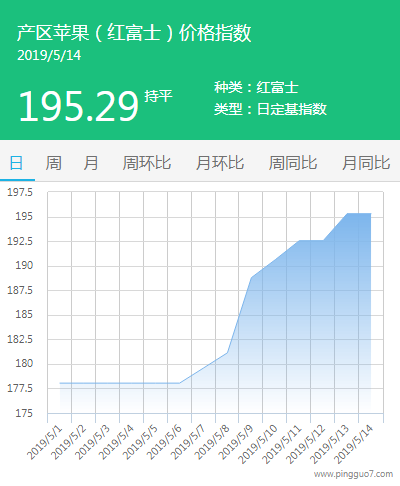The width and height of the screenshot is (400, 486).
Task: Click the 187.5 y-axis label
Action: click(20, 290)
